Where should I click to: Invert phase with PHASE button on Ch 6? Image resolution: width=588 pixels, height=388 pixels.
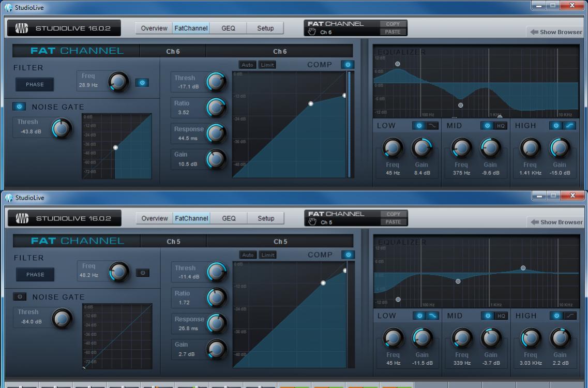tap(35, 84)
